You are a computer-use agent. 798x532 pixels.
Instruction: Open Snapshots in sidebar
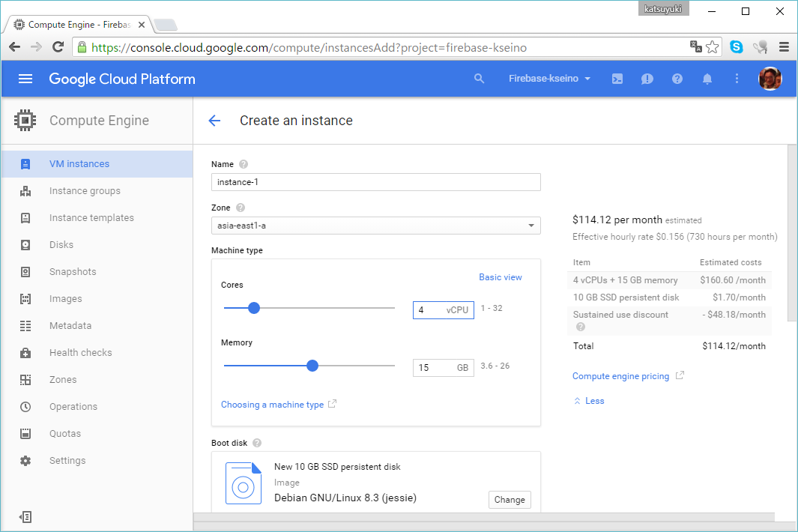97,272
